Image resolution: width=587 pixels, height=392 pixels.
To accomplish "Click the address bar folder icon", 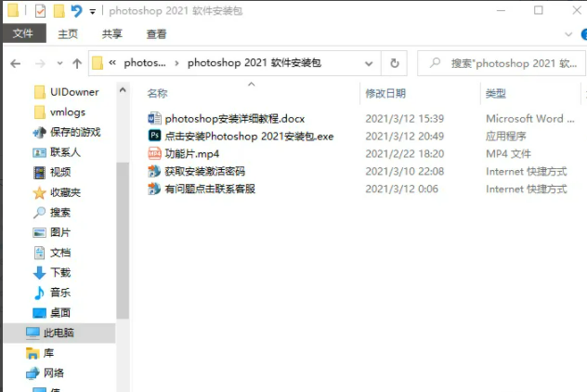I will coord(98,63).
